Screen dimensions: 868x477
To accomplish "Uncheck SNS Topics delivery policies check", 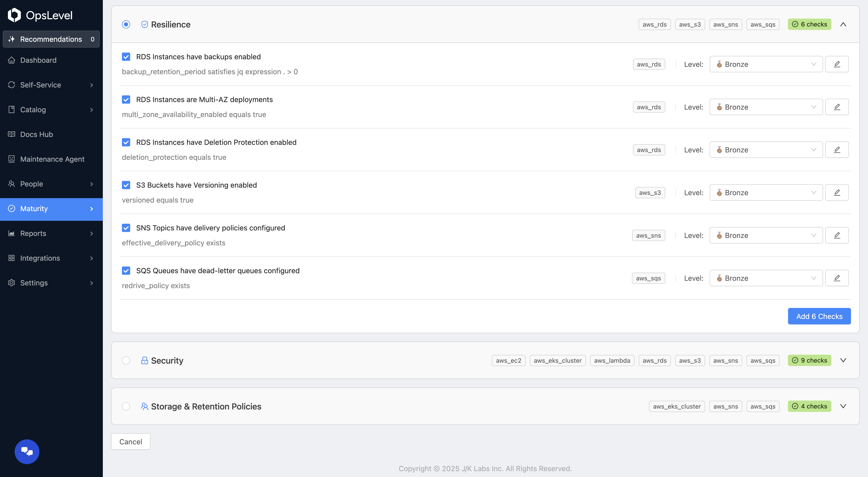I will point(126,228).
